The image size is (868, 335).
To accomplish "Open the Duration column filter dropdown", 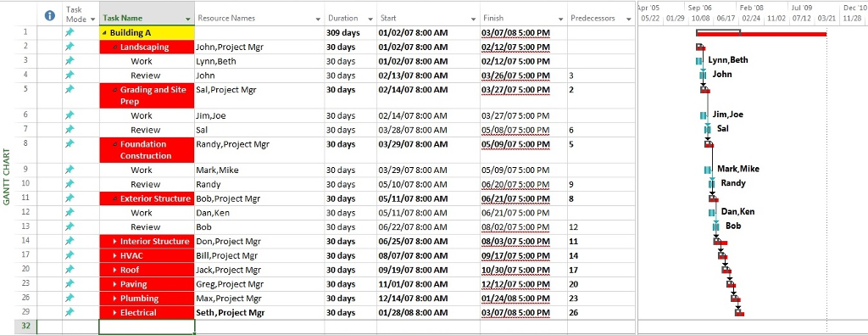I will point(370,19).
